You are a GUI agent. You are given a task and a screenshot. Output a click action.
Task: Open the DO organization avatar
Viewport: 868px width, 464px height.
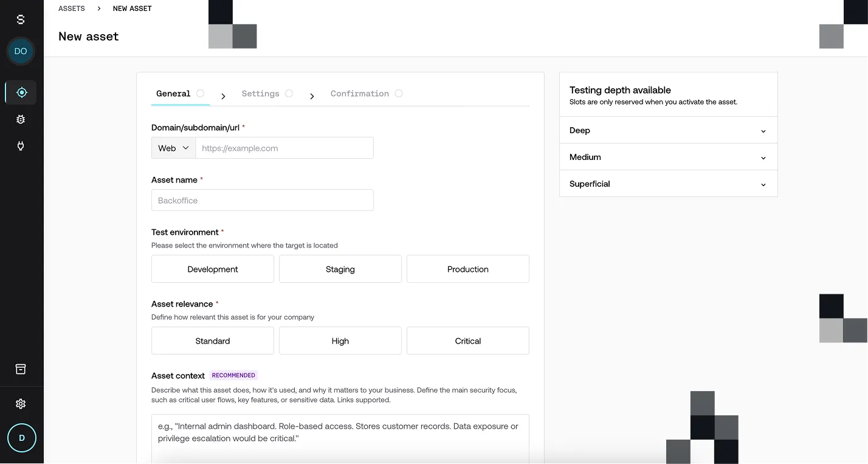(x=21, y=51)
